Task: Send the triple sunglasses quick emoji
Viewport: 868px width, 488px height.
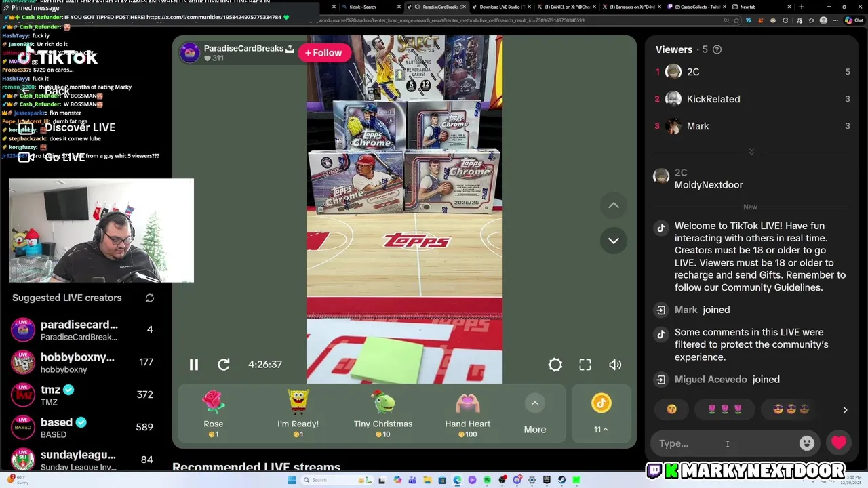Action: [791, 409]
